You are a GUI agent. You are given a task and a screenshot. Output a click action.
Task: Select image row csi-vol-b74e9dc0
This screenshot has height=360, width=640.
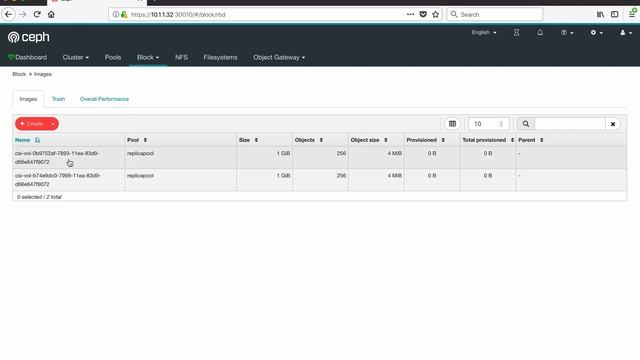(320, 180)
